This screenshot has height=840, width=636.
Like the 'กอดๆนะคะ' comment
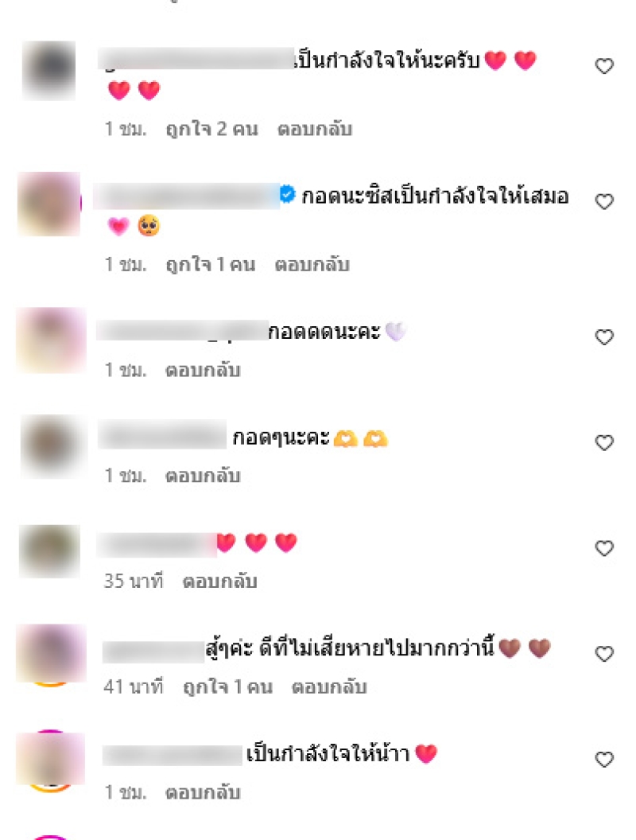(604, 442)
